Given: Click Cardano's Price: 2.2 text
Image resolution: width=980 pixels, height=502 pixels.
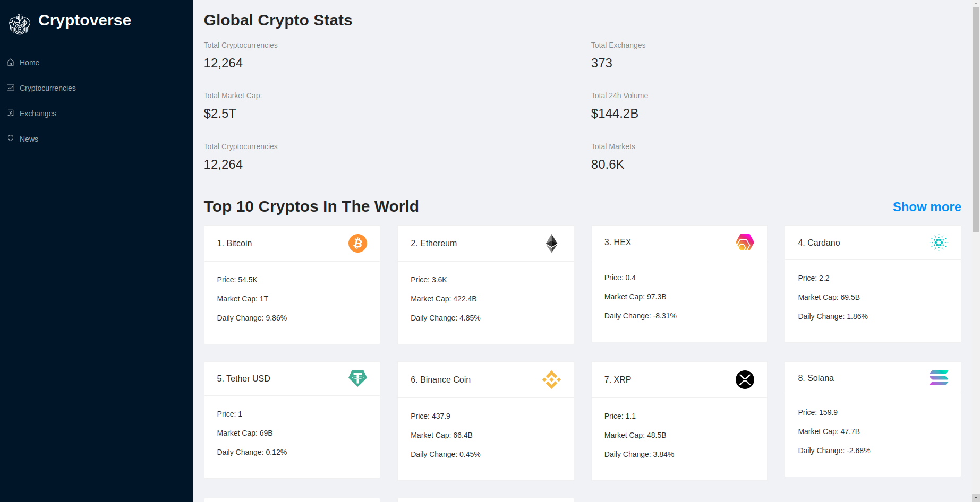Looking at the screenshot, I should tap(814, 278).
